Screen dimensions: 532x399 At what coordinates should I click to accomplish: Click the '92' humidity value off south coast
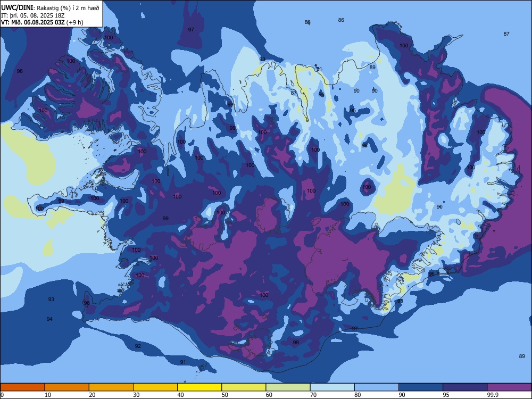(138, 346)
